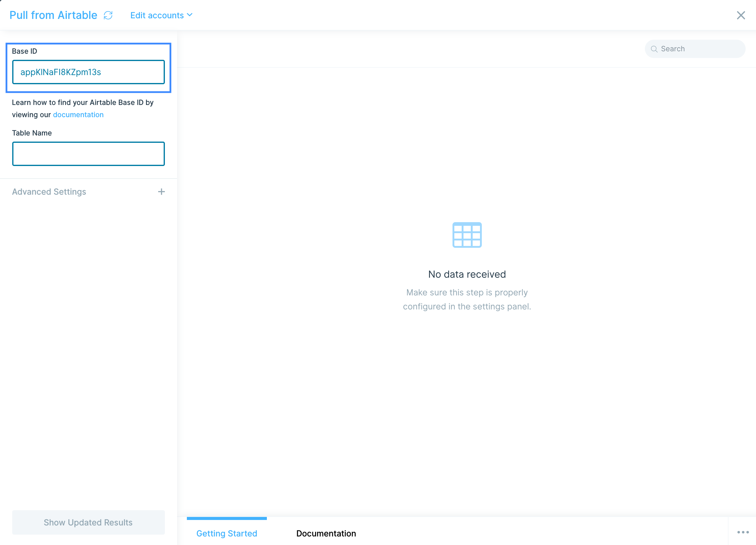Click into the Base ID input field
This screenshot has width=756, height=545.
click(88, 72)
